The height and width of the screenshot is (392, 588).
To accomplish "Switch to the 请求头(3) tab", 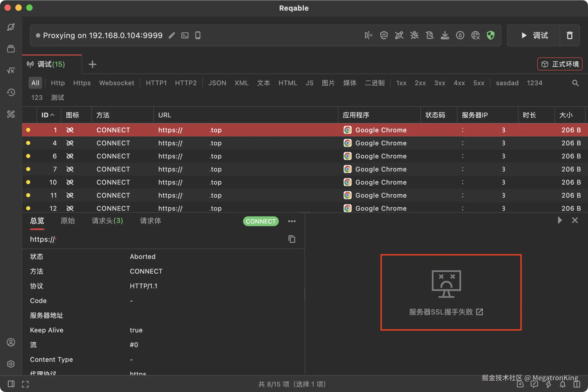I will tap(107, 221).
